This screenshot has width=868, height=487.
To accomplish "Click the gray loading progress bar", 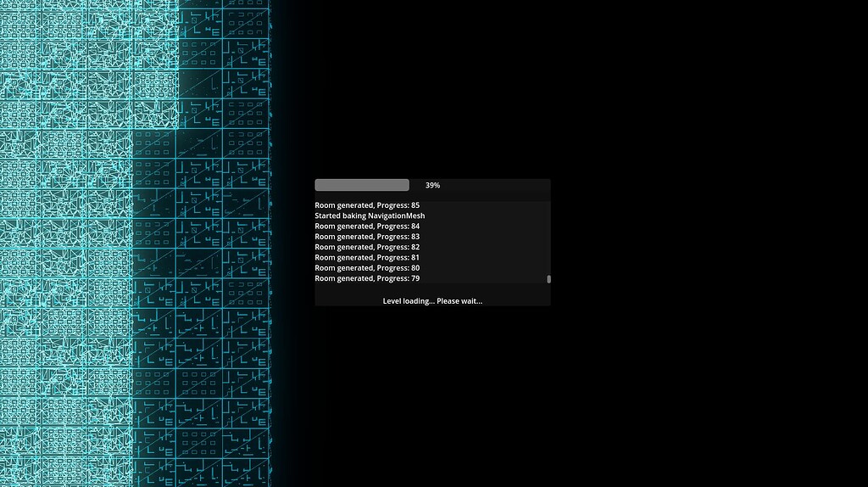I will pos(362,185).
